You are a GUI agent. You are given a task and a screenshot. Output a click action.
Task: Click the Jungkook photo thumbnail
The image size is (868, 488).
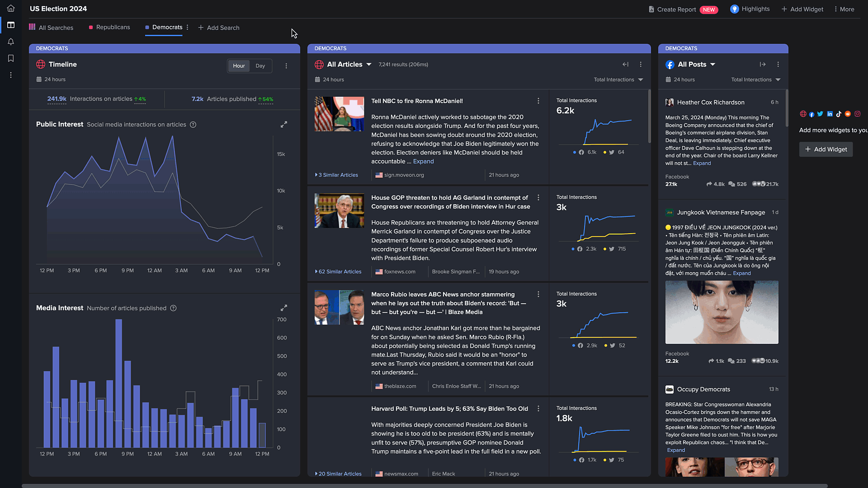pos(722,312)
